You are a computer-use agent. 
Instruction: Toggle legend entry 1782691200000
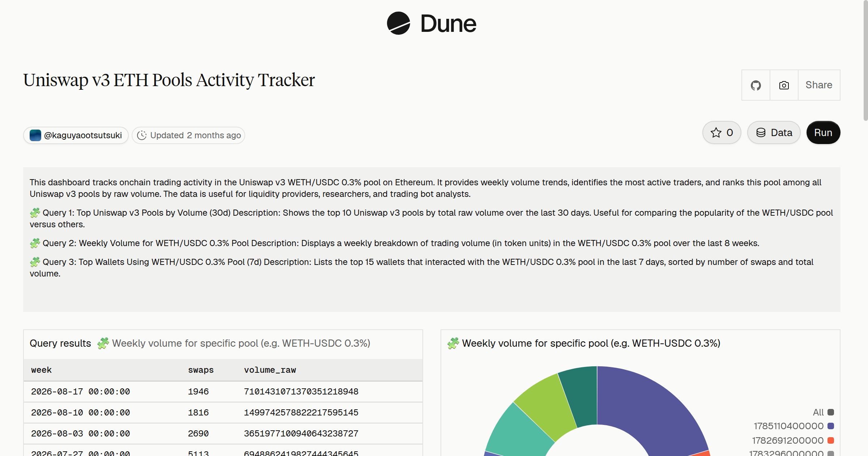(x=793, y=440)
